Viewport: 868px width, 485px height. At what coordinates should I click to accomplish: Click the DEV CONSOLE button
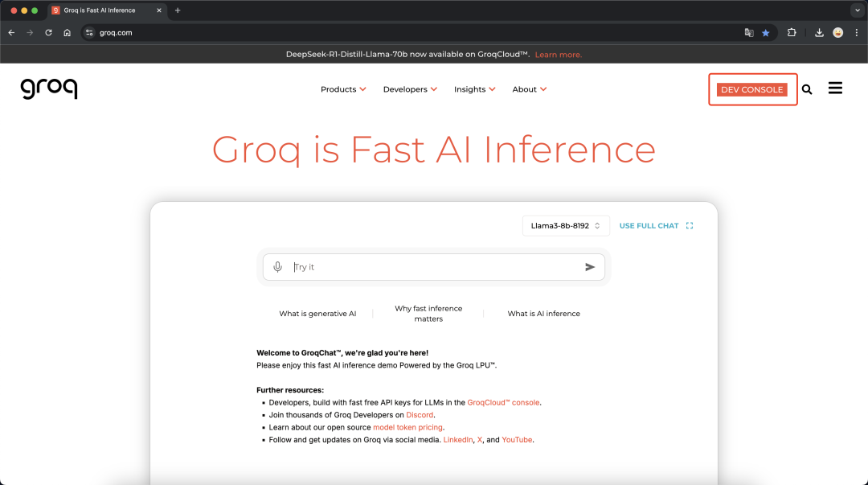[751, 90]
